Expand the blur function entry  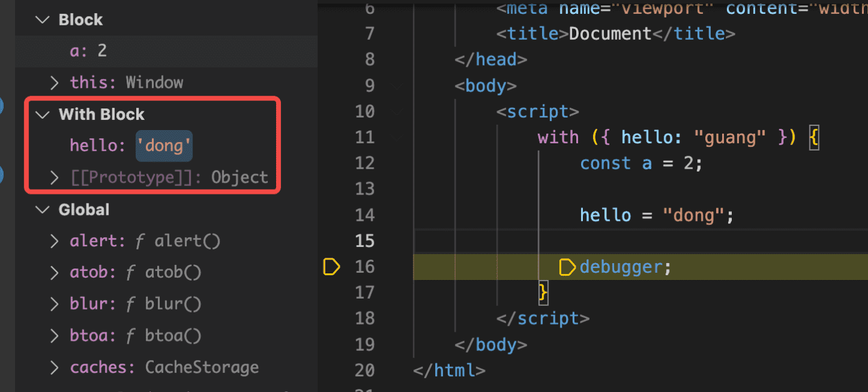tap(55, 304)
